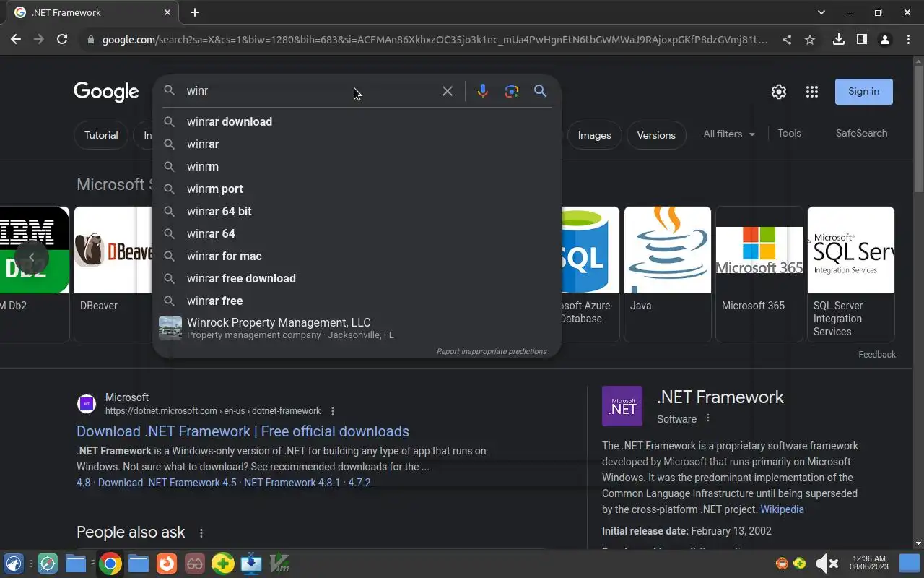The width and height of the screenshot is (924, 578).
Task: Filter results with Tutorial chip
Action: pos(101,135)
